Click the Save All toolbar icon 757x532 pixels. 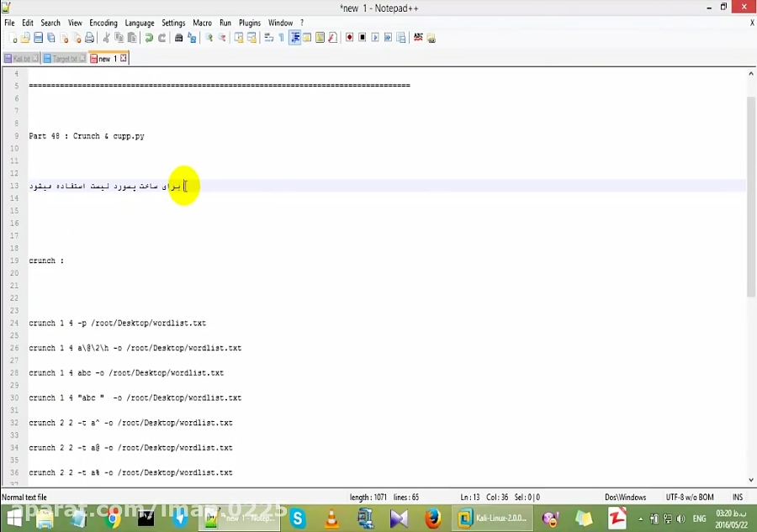click(x=51, y=38)
